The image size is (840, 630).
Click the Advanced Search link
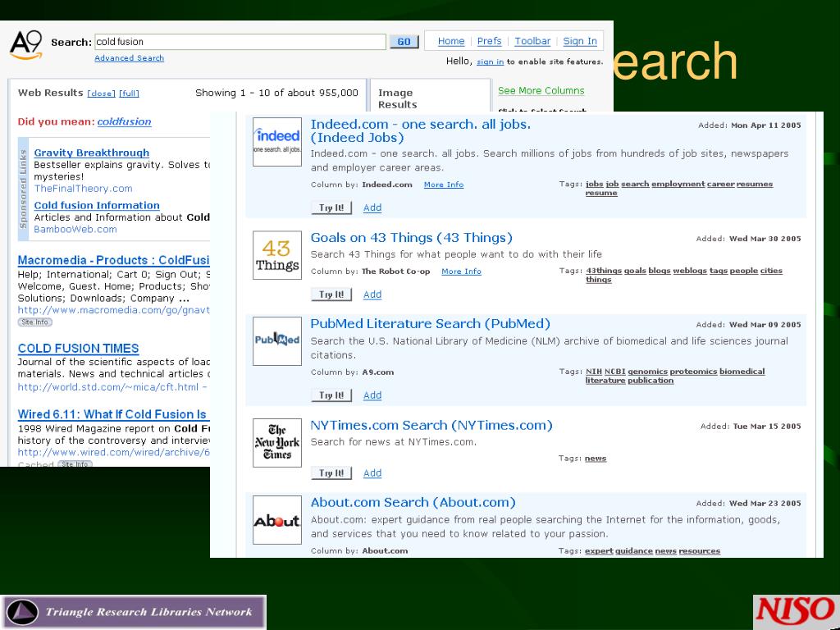coord(129,58)
